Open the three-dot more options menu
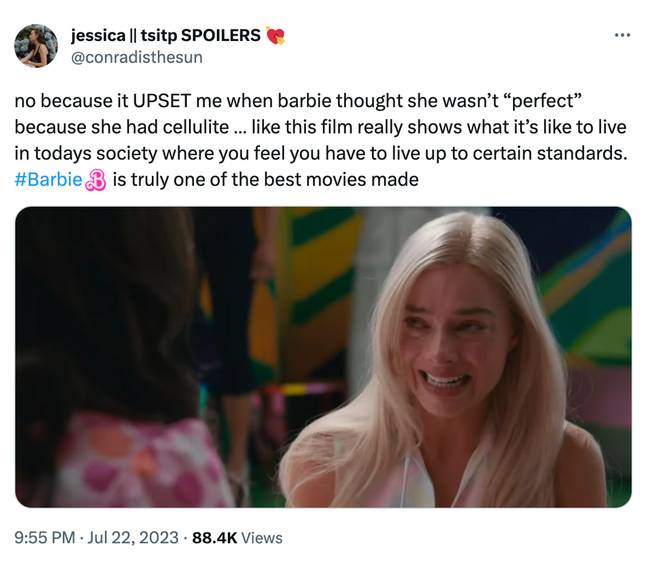The height and width of the screenshot is (563, 648). [622, 36]
